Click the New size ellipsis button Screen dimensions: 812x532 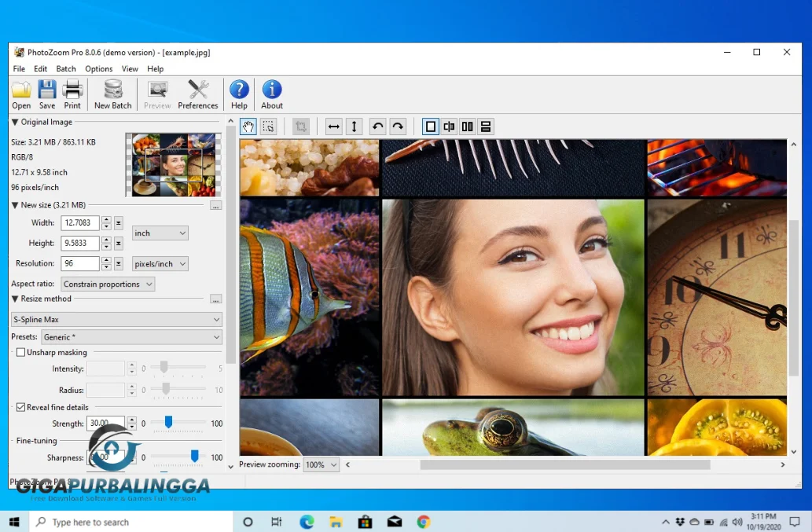(216, 205)
